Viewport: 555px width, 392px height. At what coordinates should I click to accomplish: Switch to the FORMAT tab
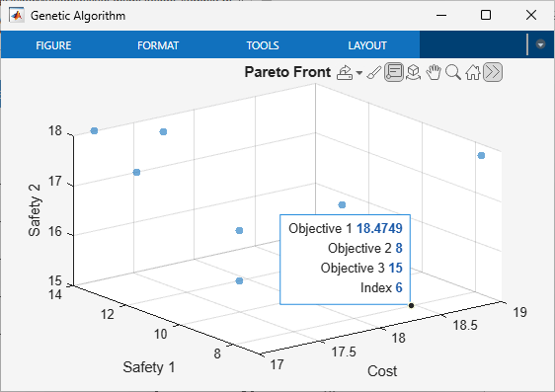tap(158, 45)
